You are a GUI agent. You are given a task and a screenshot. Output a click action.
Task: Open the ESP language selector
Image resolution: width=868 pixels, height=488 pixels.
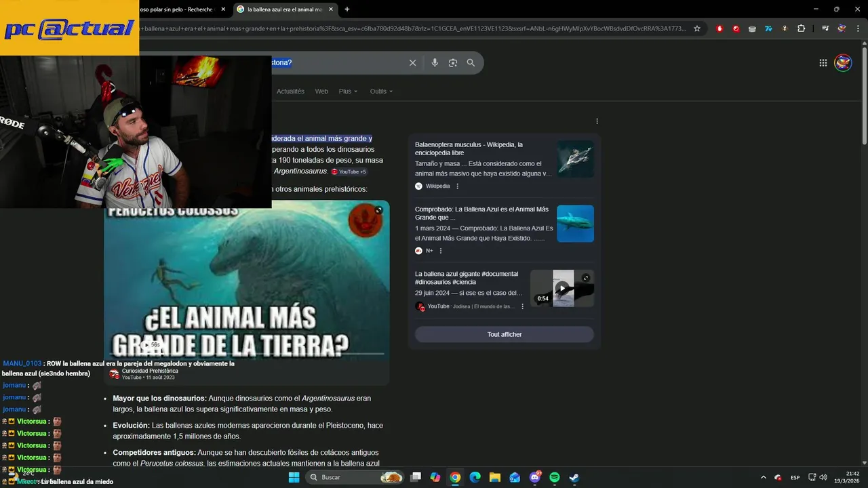pyautogui.click(x=795, y=477)
